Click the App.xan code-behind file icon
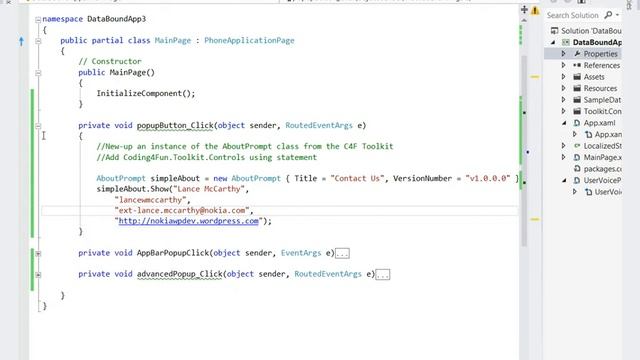 click(x=588, y=134)
